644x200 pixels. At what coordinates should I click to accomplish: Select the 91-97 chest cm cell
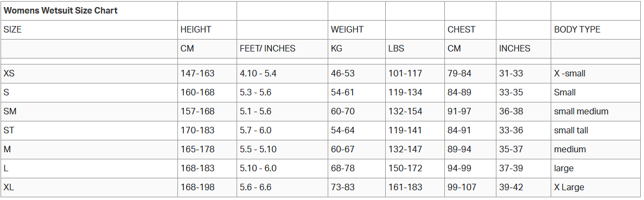coord(460,111)
